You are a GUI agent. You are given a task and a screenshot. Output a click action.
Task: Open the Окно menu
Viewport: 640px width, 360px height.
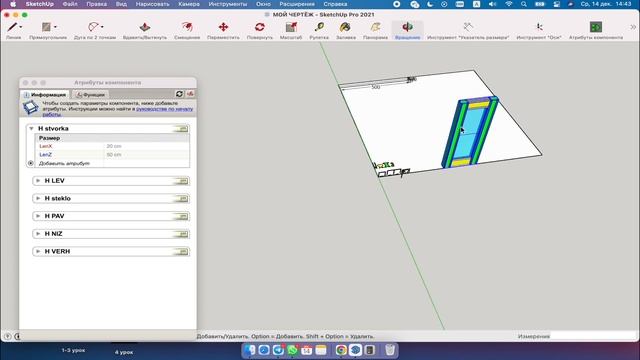point(263,4)
